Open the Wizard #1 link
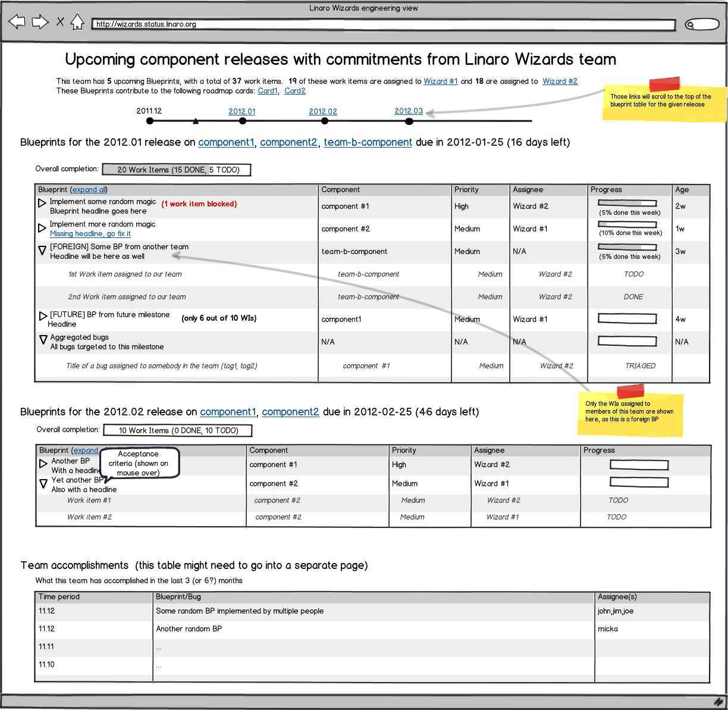 [x=440, y=82]
